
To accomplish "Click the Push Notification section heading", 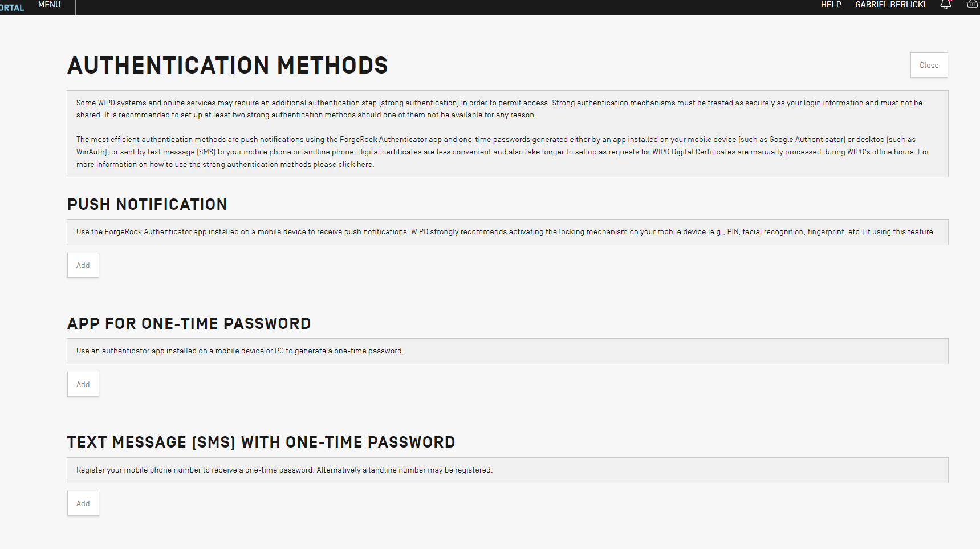I will coord(147,204).
